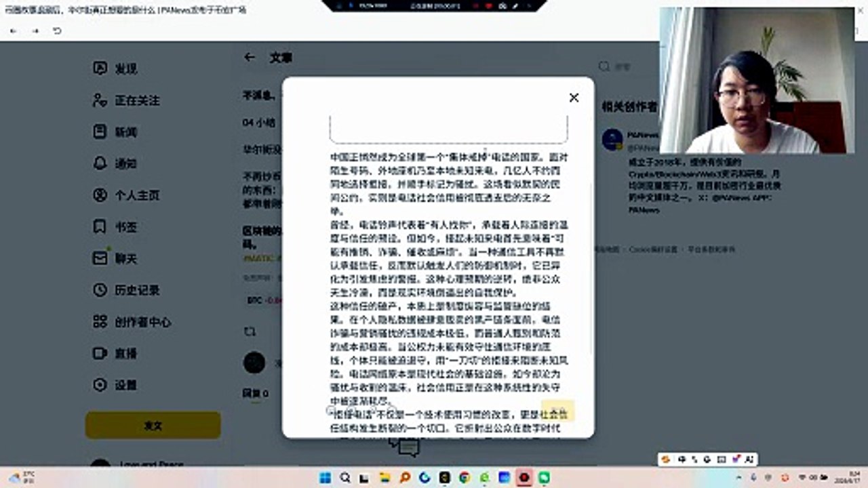Open 通知 (Notifications) in the sidebar
This screenshot has height=488, width=868.
point(115,163)
